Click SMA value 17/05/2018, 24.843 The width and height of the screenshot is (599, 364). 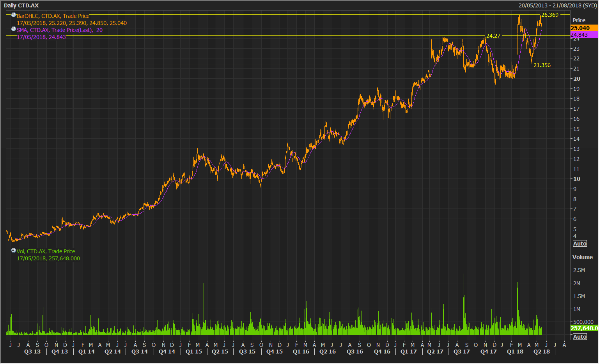click(41, 37)
